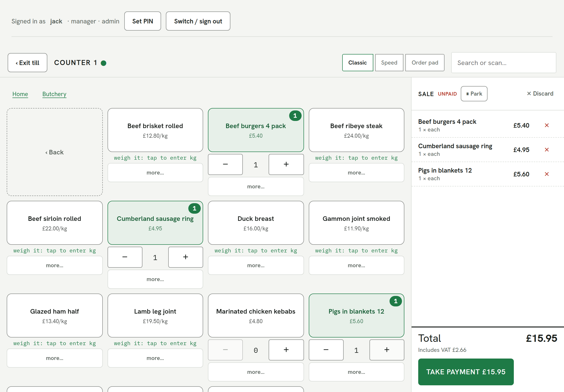The image size is (564, 392).
Task: Increase Cumberland sausage ring quantity
Action: pos(185,257)
